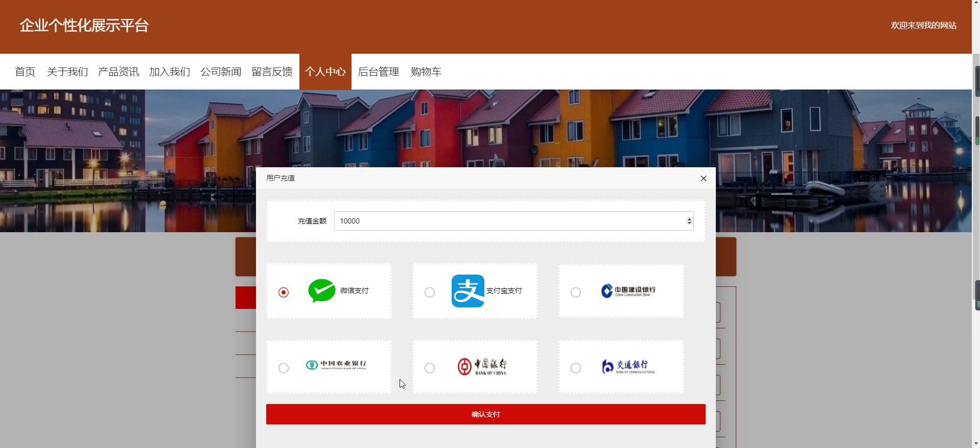
Task: Open the 加入我们 nav item
Action: [x=170, y=72]
